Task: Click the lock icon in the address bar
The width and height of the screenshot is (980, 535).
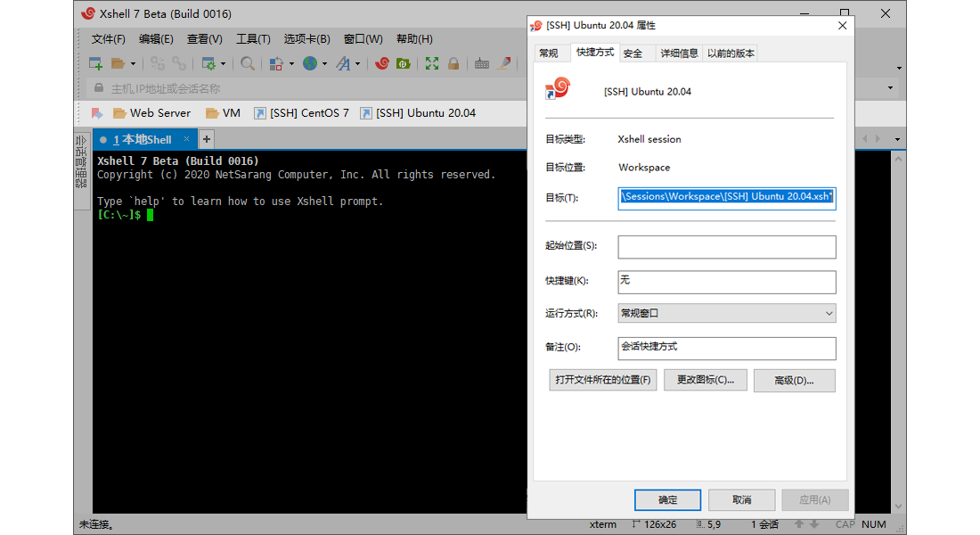Action: click(99, 88)
